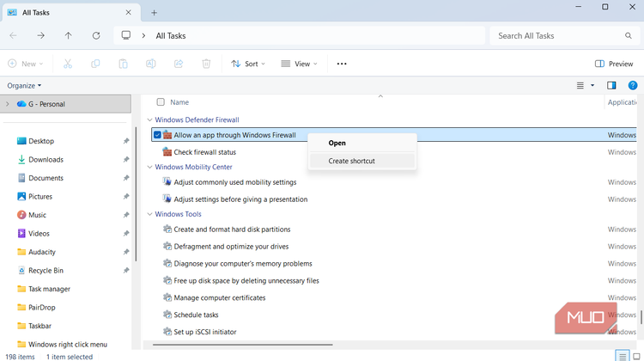Select Create and format hard disk partitions
This screenshot has width=644, height=361.
232,229
